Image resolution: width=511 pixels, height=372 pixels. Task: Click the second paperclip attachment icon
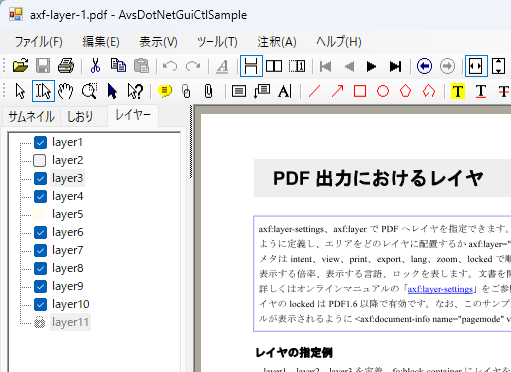[208, 91]
